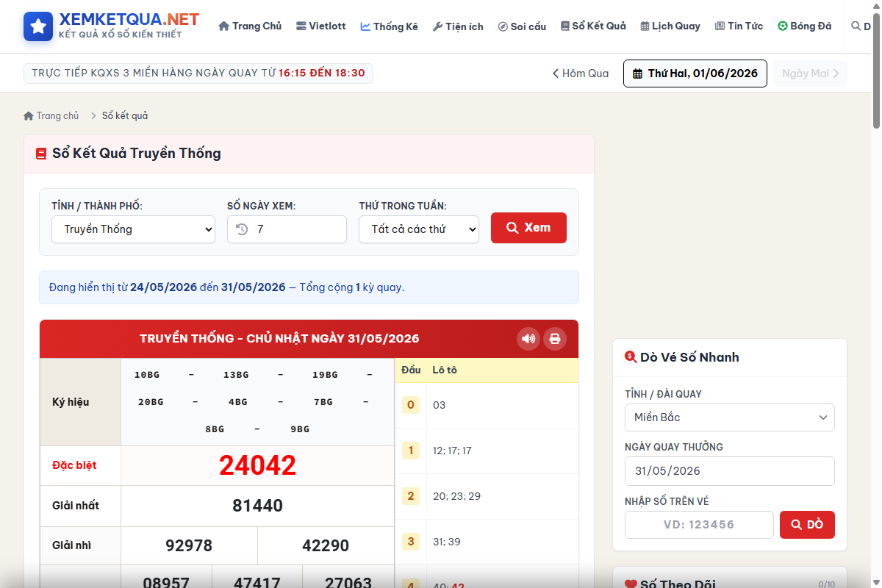Click the Ngày Mai next-day button
Screen dimensions: 882x588
click(x=810, y=73)
